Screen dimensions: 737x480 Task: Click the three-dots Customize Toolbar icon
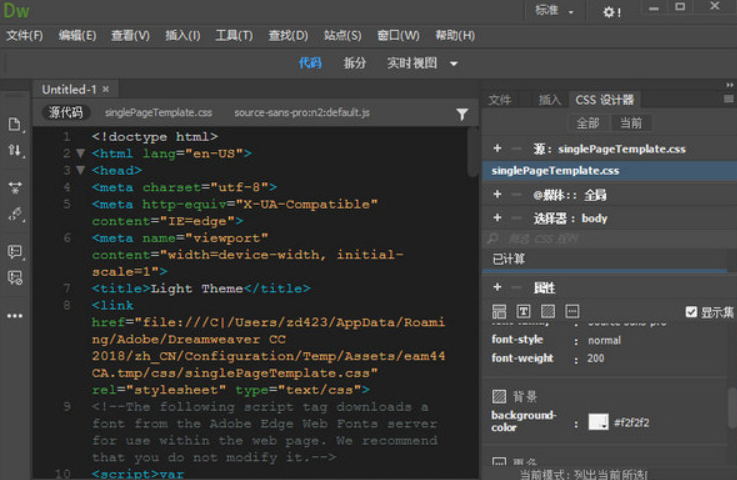[14, 316]
